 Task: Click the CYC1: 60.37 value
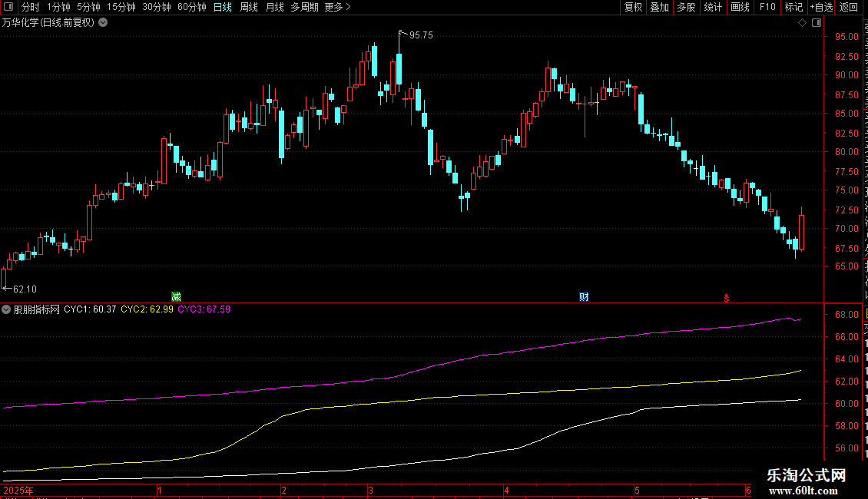[90, 309]
